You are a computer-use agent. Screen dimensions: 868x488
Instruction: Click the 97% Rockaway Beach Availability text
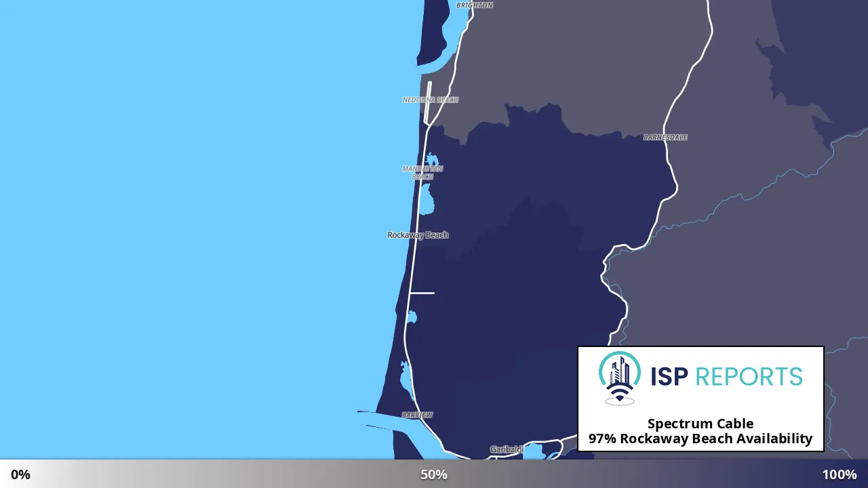(701, 439)
